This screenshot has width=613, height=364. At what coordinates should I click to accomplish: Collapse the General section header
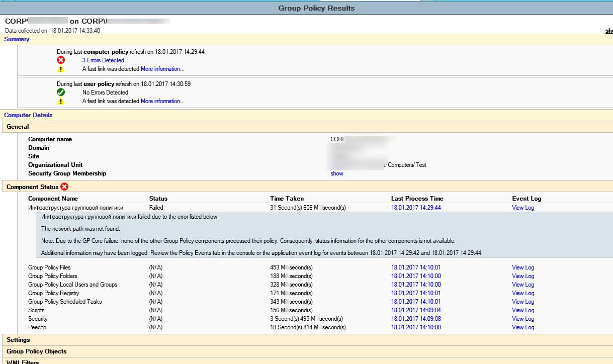(x=18, y=127)
